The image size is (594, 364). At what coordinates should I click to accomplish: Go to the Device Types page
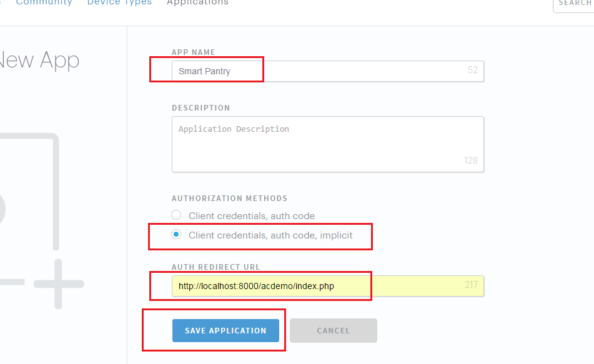coord(119,3)
